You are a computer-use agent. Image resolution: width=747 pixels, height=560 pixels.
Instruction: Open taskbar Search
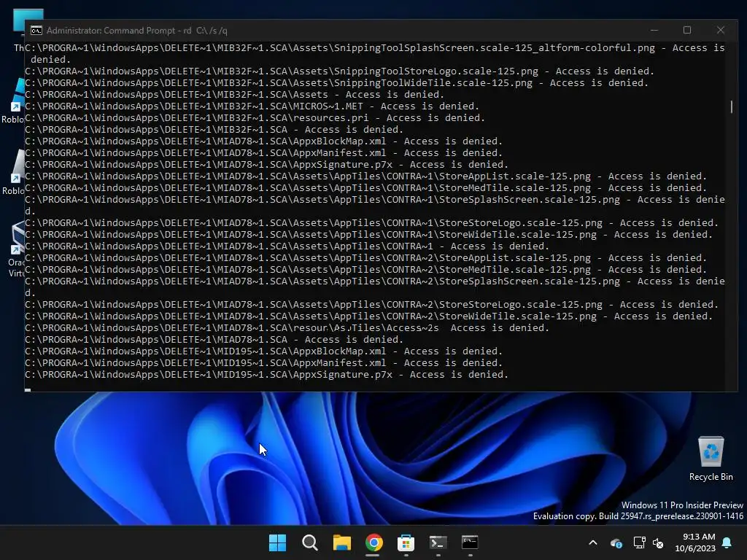click(x=309, y=542)
